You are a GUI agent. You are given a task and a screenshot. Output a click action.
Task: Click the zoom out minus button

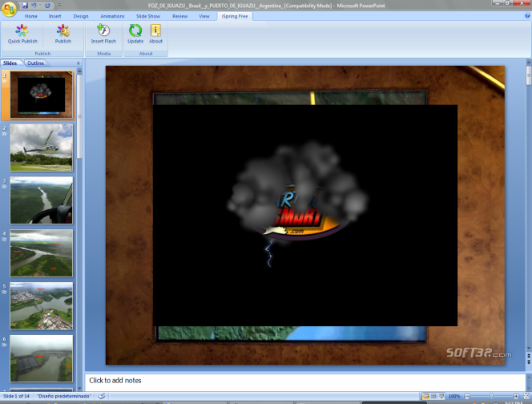tap(467, 396)
